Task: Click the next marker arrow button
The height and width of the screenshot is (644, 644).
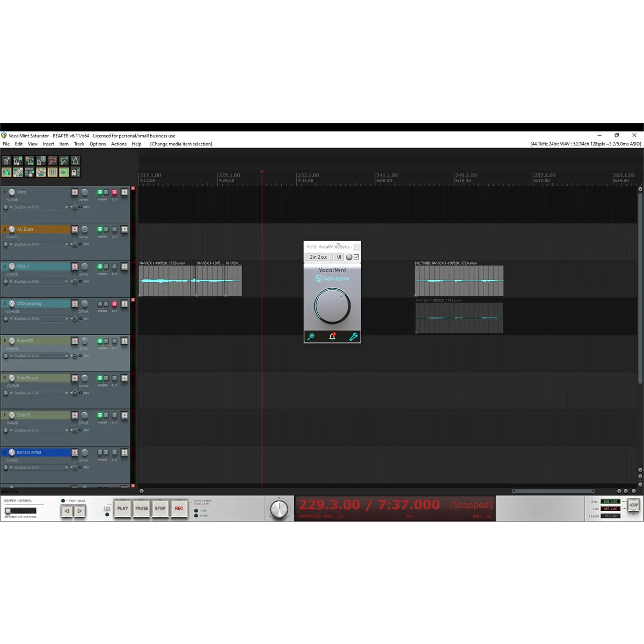Action: click(79, 511)
